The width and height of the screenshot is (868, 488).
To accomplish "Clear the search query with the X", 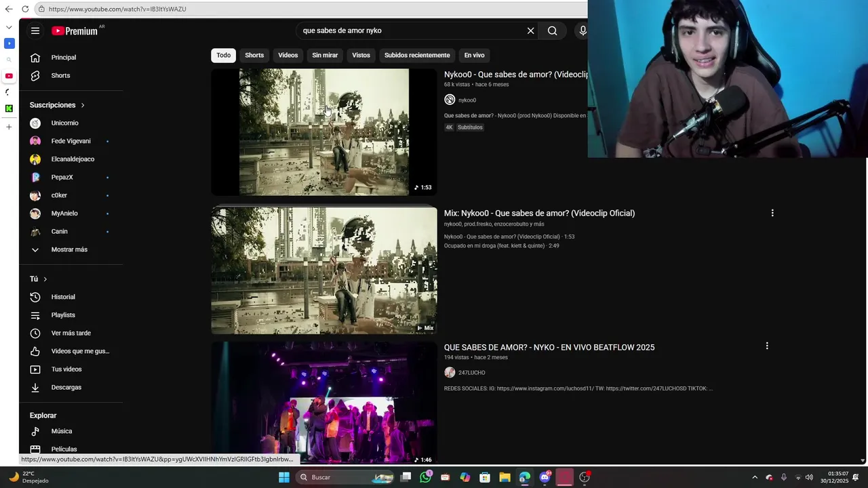I will tap(530, 30).
